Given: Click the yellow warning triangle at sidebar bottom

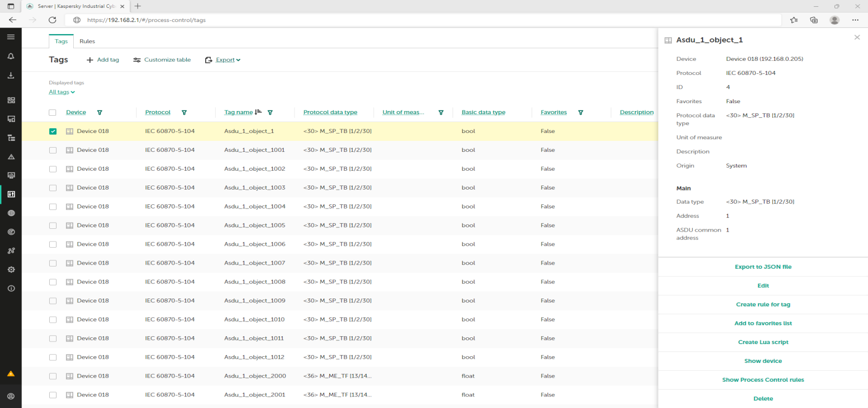Looking at the screenshot, I should [10, 373].
